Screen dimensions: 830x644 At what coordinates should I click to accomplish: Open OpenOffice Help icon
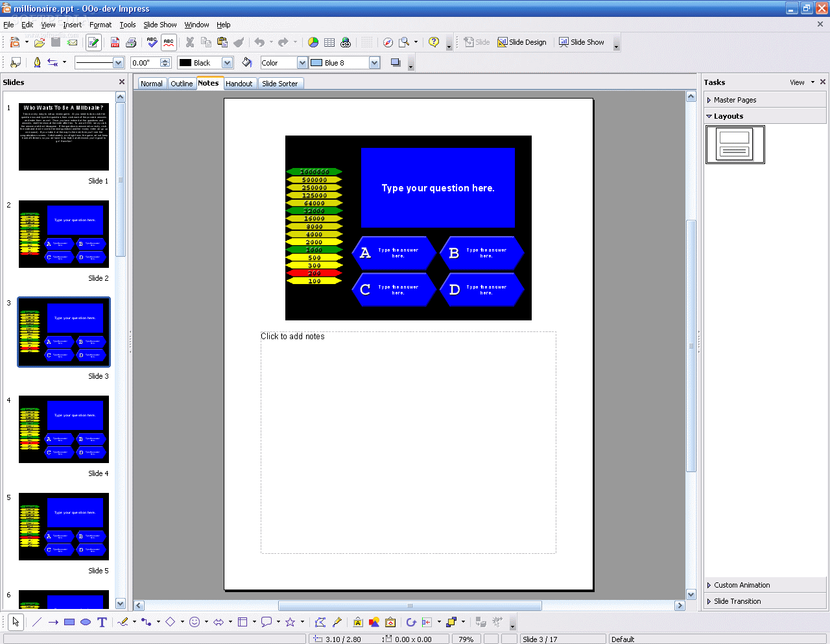(x=434, y=42)
